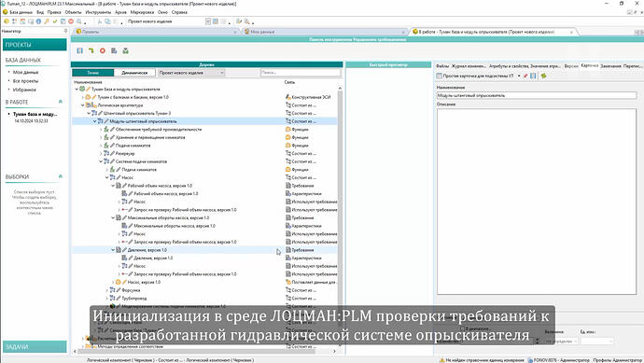Collapse Логическая архитектура node
The image size is (644, 363).
tap(83, 105)
